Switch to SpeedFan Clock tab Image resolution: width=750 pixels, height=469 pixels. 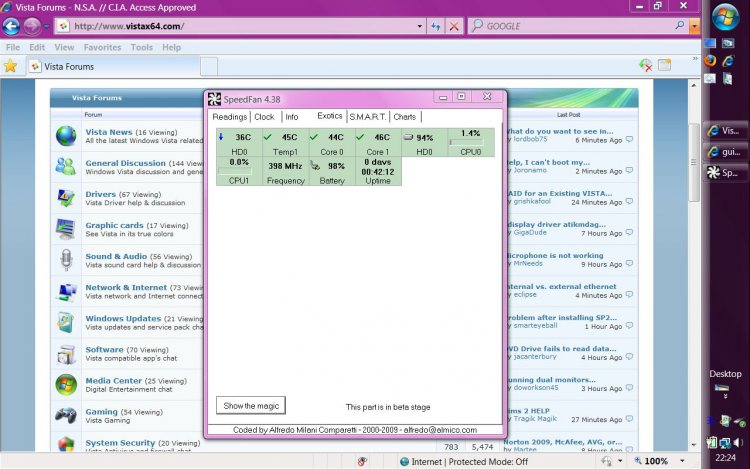(264, 117)
